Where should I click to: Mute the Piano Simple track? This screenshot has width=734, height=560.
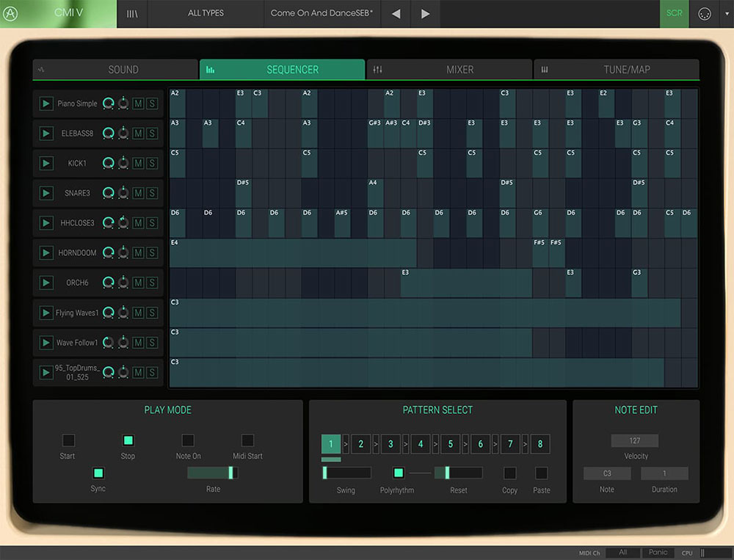[139, 103]
